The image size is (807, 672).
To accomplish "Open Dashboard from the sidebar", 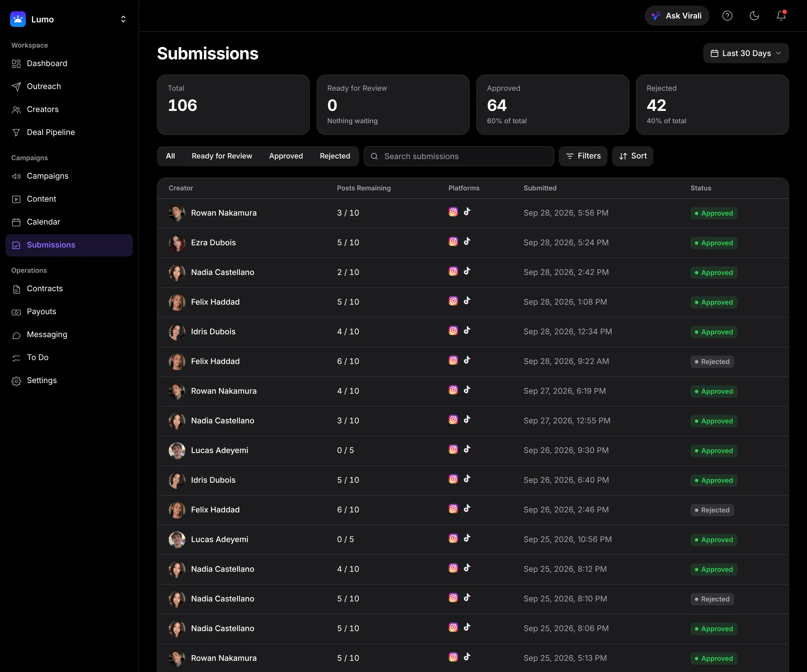I will pos(69,63).
